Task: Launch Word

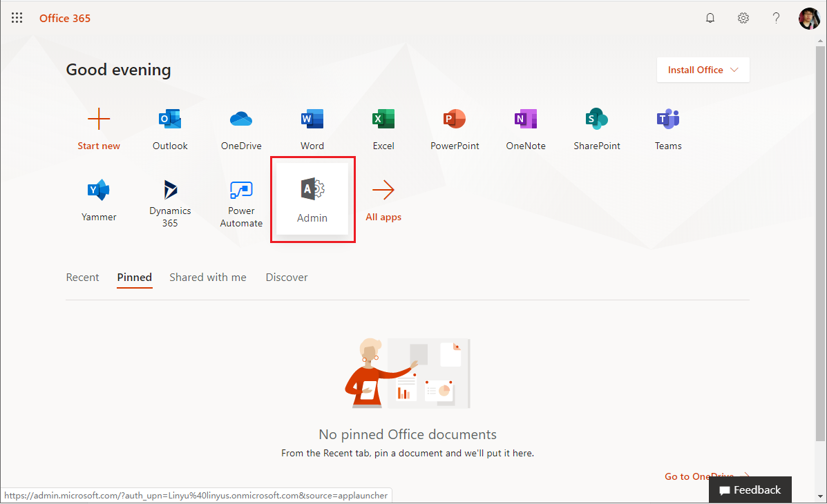Action: [x=312, y=130]
